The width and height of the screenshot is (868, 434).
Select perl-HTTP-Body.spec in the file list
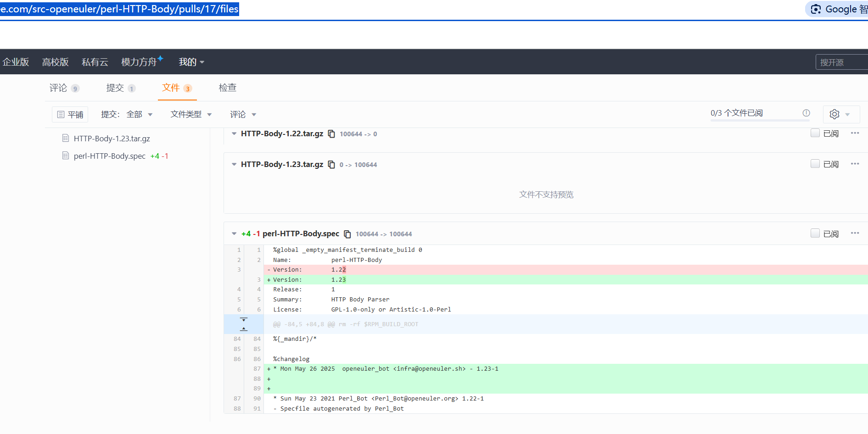tap(109, 156)
